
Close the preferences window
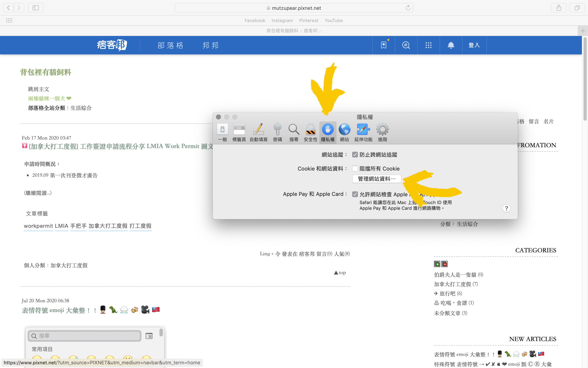pyautogui.click(x=218, y=117)
